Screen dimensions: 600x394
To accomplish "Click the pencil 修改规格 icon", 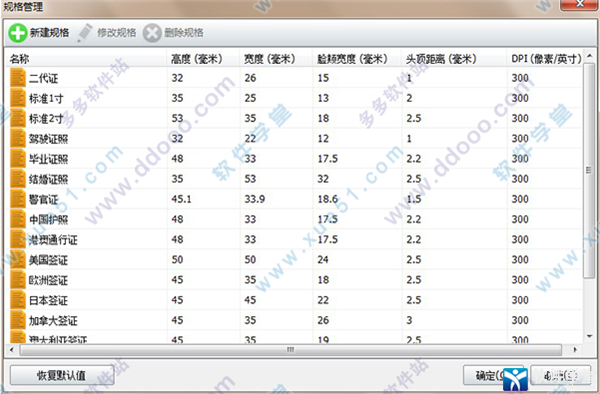I will click(85, 33).
